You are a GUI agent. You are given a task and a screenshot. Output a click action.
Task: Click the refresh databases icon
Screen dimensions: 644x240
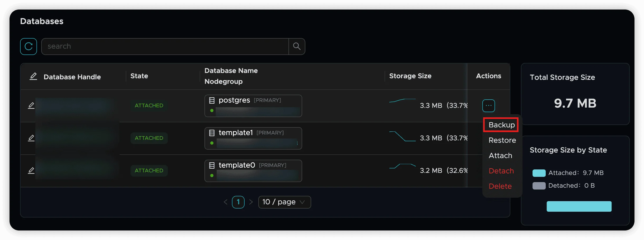[x=29, y=47]
